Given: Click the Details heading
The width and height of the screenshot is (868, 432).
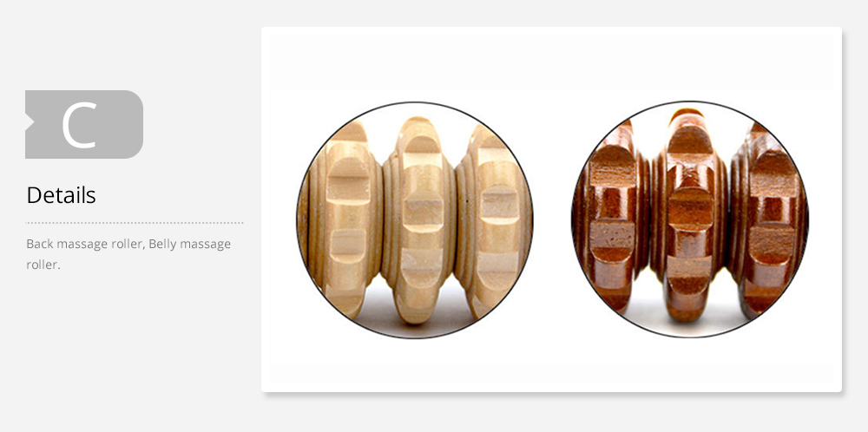Looking at the screenshot, I should click(x=61, y=195).
